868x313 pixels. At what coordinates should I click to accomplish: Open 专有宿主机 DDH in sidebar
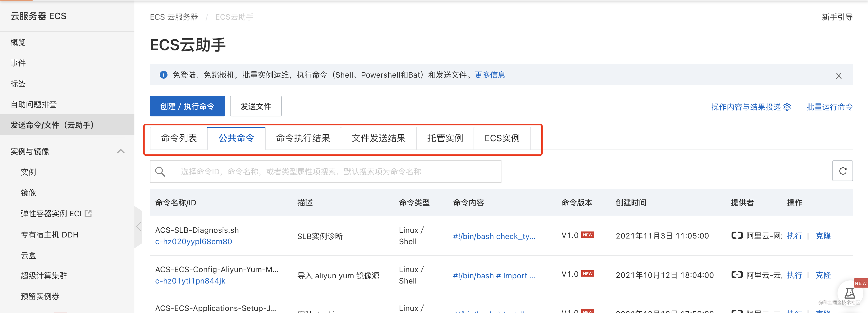click(50, 234)
